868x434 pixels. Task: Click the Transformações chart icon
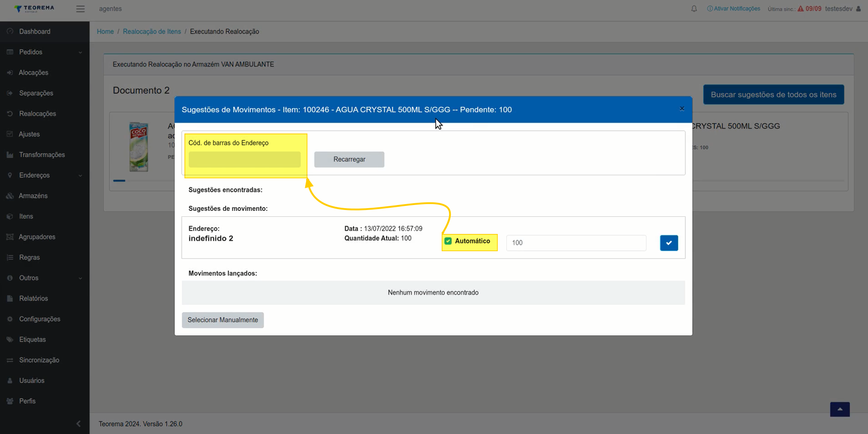[10, 155]
